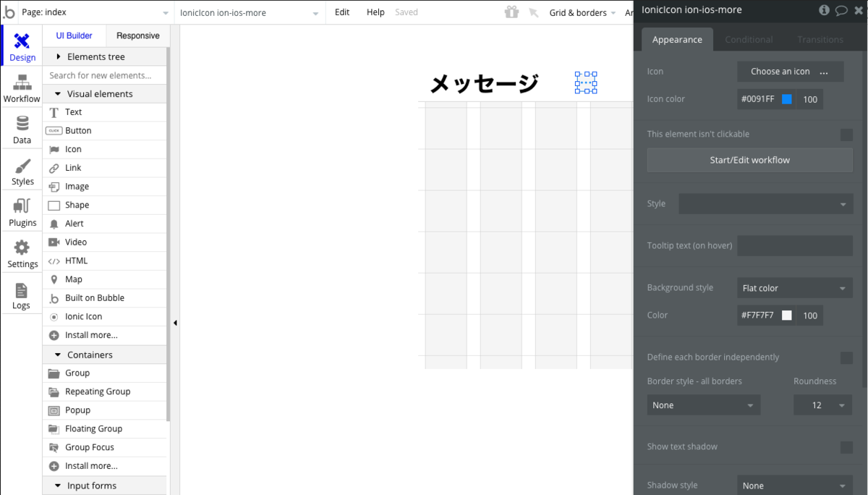The width and height of the screenshot is (868, 495).
Task: Open the Border style dropdown
Action: pyautogui.click(x=703, y=405)
